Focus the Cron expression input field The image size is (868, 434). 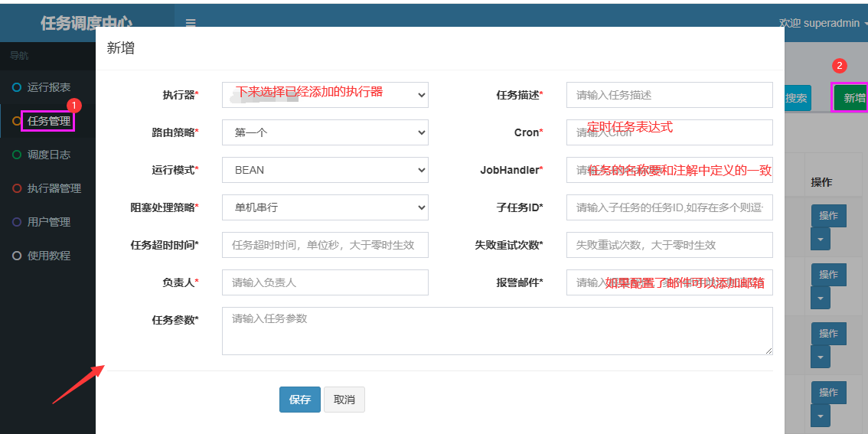click(x=669, y=132)
